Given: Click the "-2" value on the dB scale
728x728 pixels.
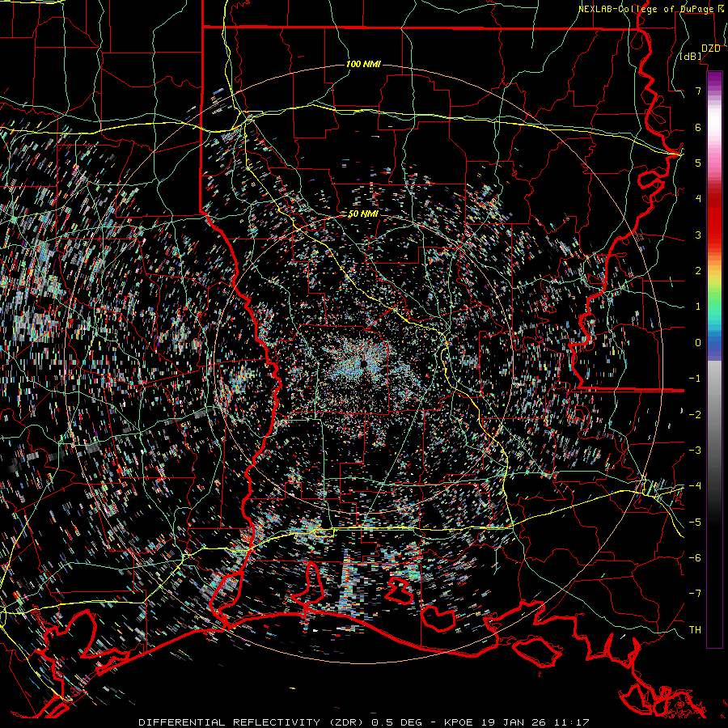Looking at the screenshot, I should coord(695,415).
